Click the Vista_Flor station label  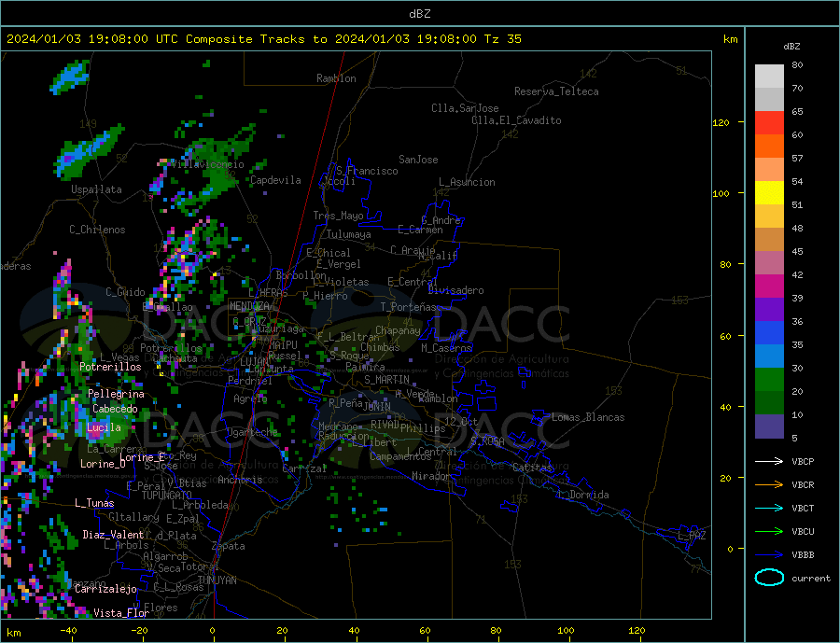coord(121,613)
